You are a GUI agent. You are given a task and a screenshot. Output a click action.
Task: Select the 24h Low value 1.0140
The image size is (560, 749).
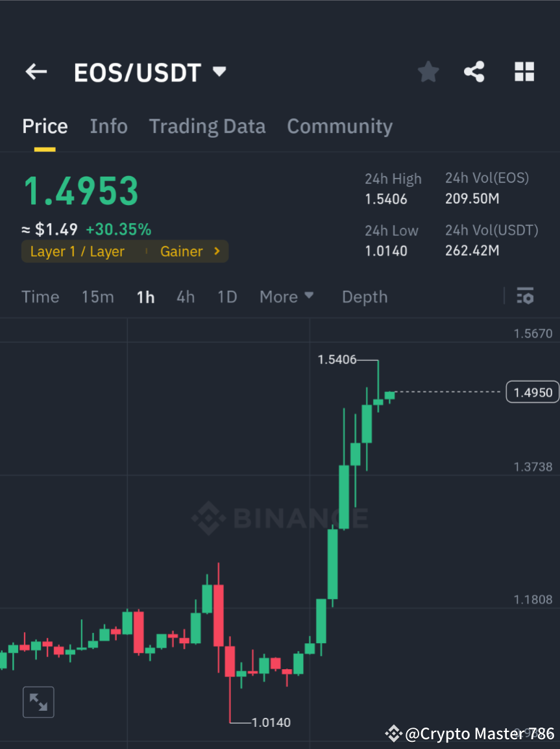pos(386,251)
